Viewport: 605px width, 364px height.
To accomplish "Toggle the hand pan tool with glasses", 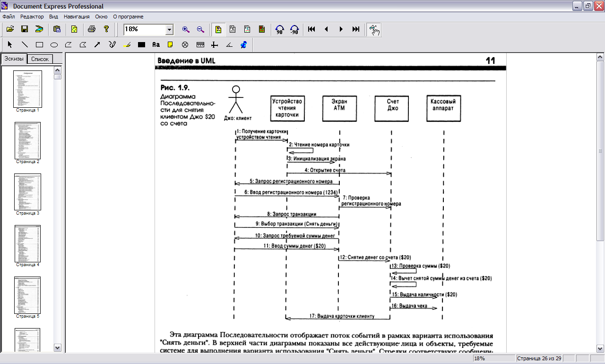I will coord(374,29).
